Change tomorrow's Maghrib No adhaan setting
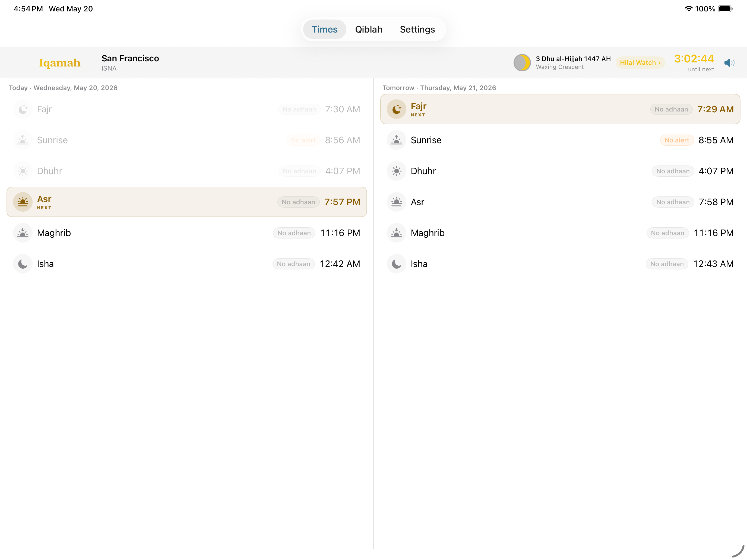The width and height of the screenshot is (747, 560). point(668,233)
